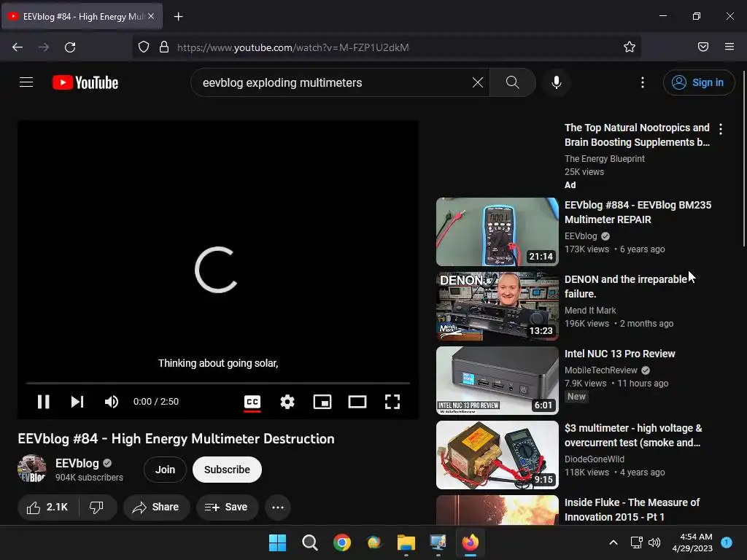This screenshot has height=560, width=747.
Task: Skip to next video
Action: (x=77, y=402)
